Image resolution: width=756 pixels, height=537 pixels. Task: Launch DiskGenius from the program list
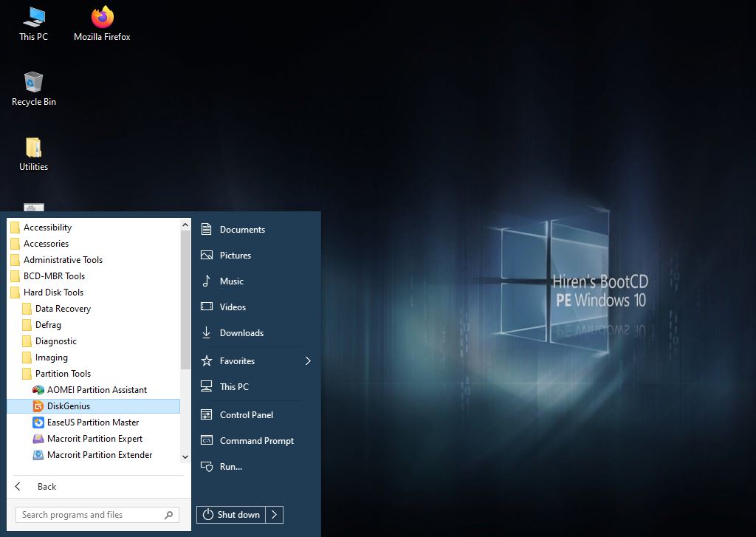coord(68,406)
